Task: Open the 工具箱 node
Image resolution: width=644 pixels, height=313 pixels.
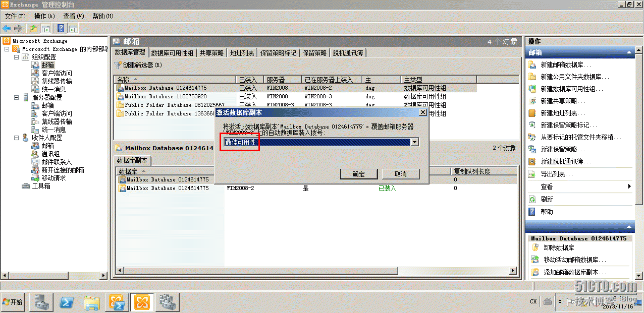Action: (41, 186)
